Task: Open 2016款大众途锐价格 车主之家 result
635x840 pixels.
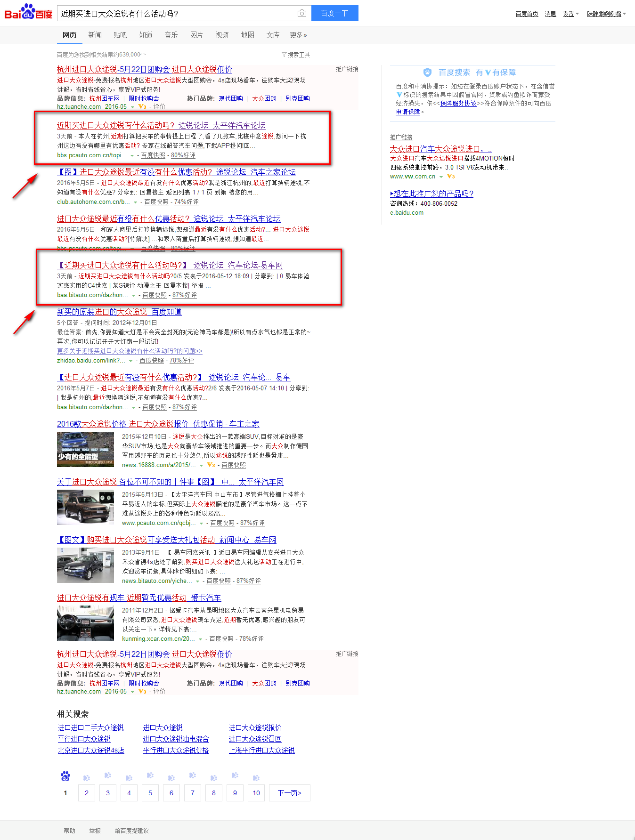Action: click(158, 424)
